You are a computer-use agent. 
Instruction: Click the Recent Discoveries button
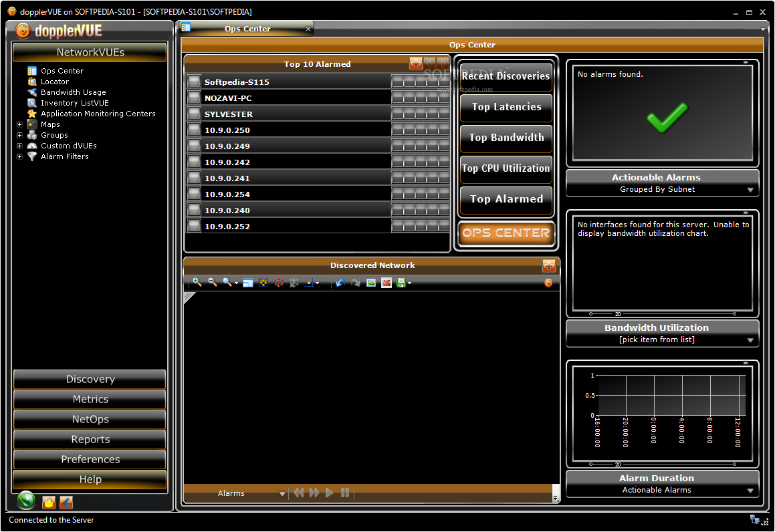pyautogui.click(x=506, y=77)
